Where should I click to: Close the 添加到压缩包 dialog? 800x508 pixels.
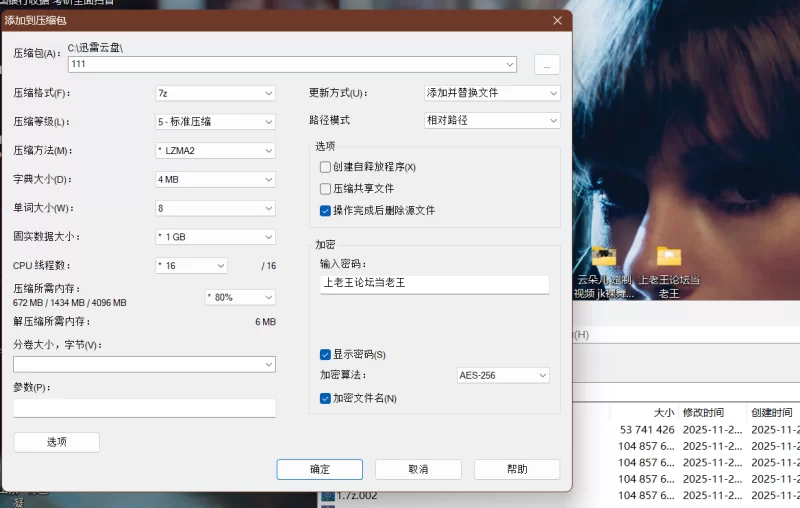coord(557,20)
